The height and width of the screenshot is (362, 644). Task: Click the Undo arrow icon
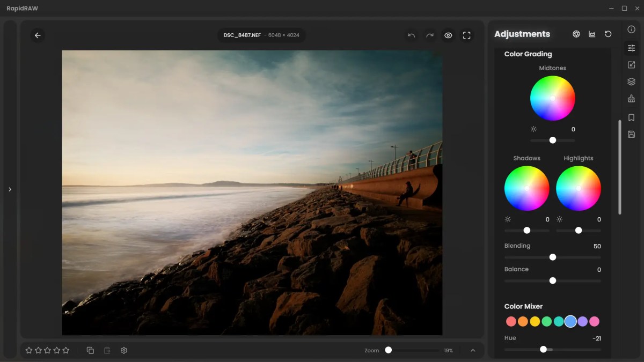411,35
